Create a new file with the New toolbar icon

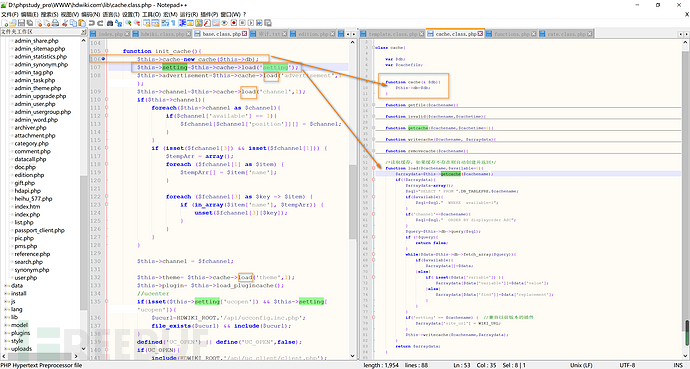coord(4,23)
